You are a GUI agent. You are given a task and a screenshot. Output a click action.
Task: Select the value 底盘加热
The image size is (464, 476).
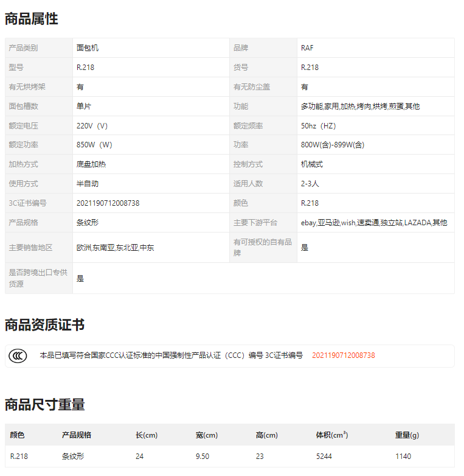coord(91,164)
